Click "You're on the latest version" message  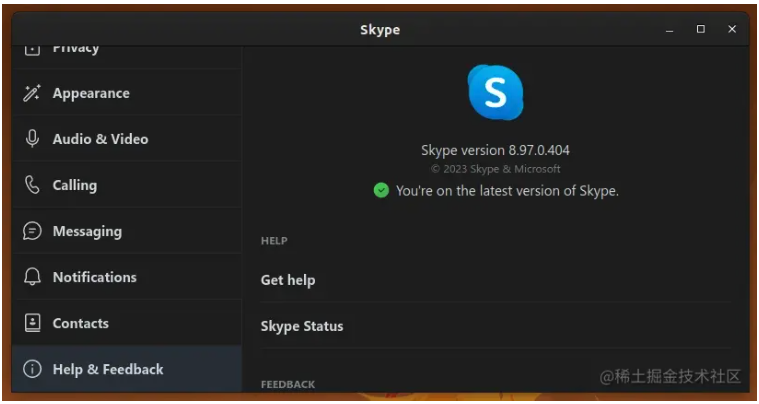(507, 191)
